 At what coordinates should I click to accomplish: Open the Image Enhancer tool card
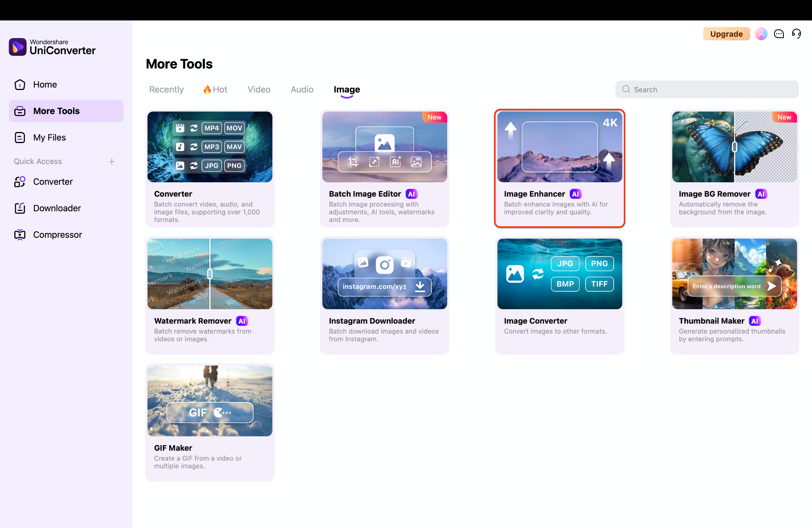click(x=559, y=168)
